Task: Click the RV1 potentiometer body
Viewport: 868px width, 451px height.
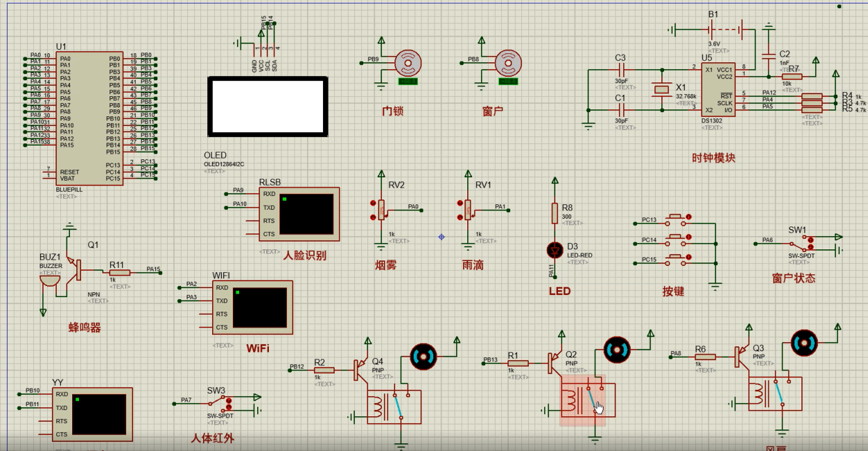Action: (467, 210)
